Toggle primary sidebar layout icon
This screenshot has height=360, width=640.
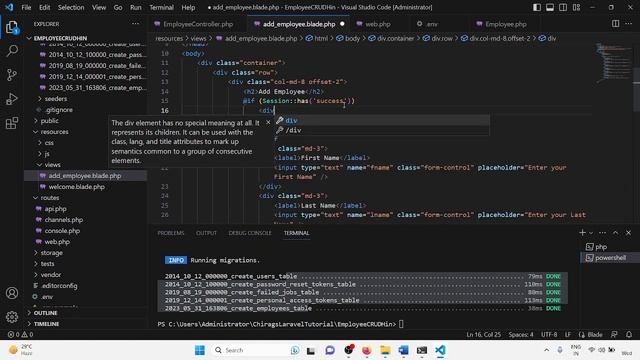(537, 7)
